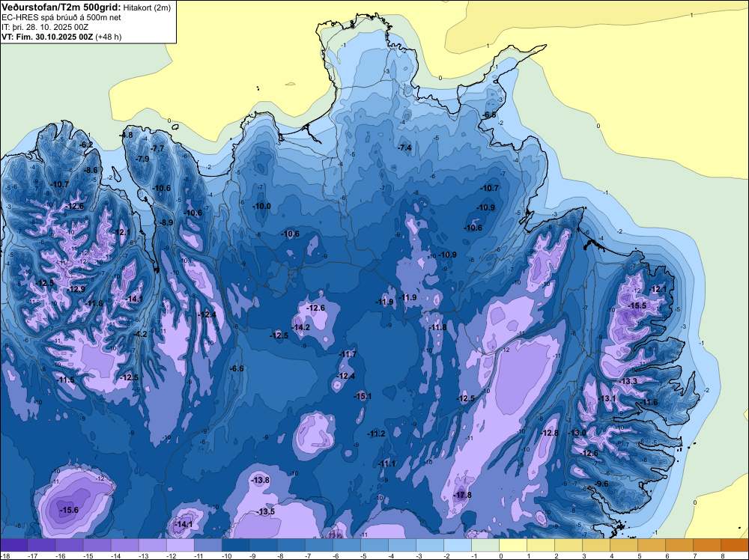The height and width of the screenshot is (560, 749).
Task: Click the -13.8 temperature value
Action: pos(261,480)
